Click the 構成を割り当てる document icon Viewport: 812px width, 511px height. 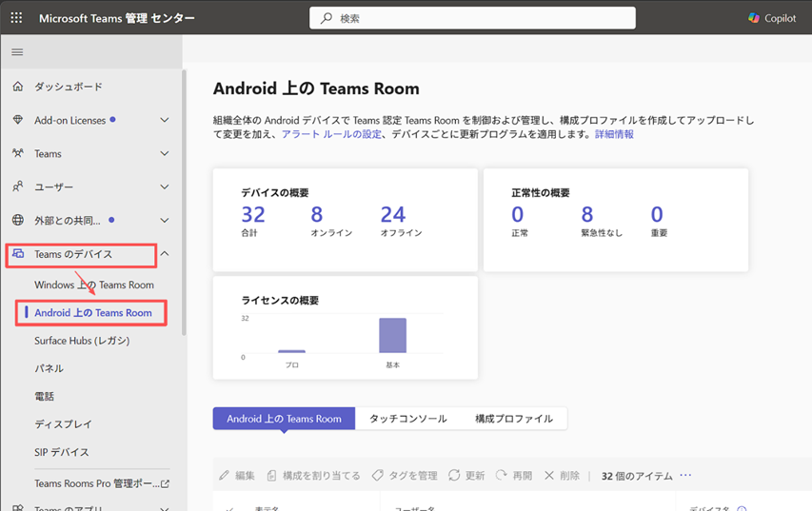[x=271, y=475]
